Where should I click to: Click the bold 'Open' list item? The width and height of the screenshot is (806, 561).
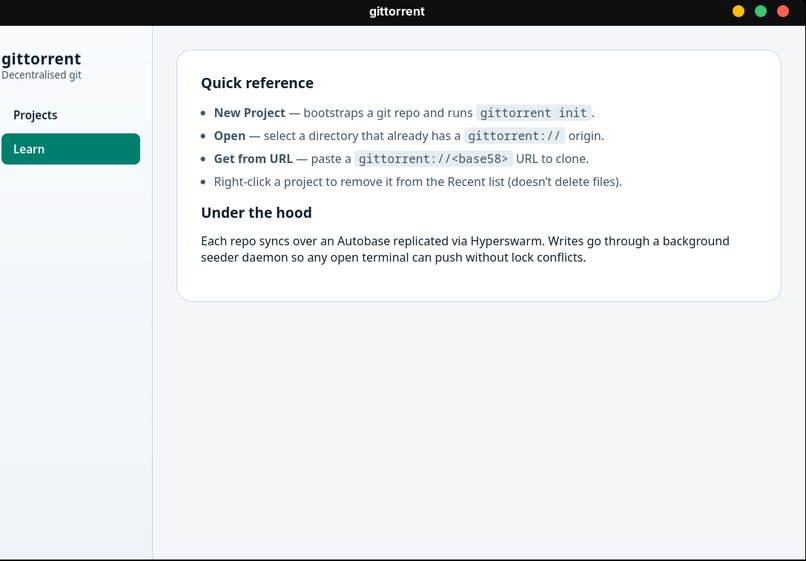point(230,136)
